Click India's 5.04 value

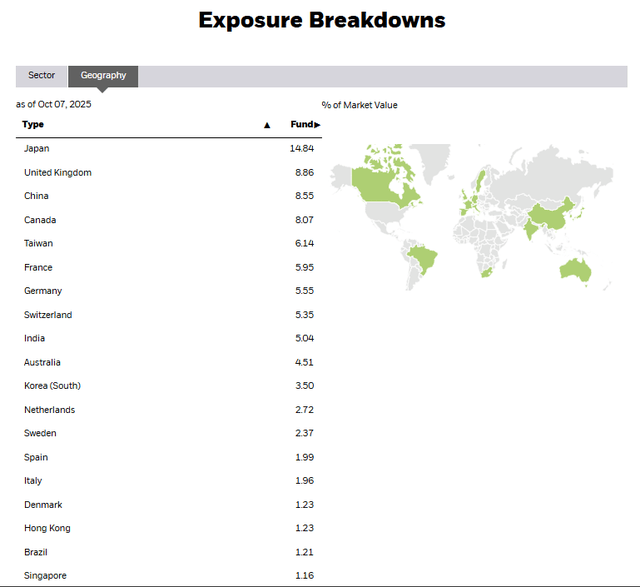tap(304, 338)
